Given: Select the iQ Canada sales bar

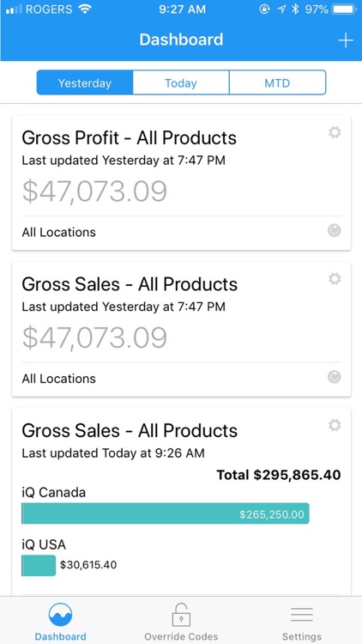Looking at the screenshot, I should coord(166,513).
